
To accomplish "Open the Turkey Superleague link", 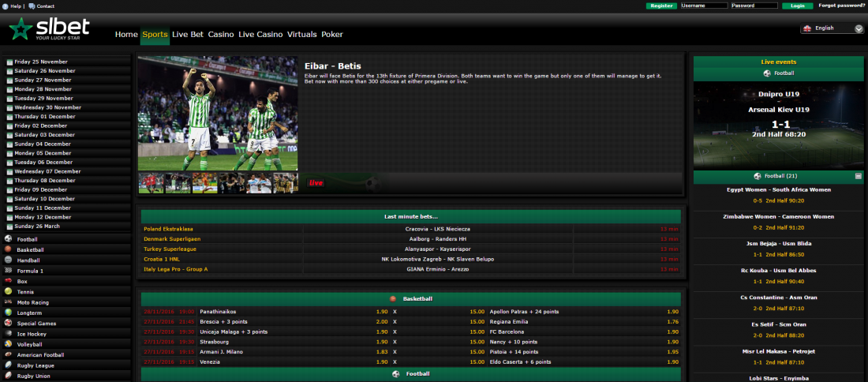I will 170,249.
